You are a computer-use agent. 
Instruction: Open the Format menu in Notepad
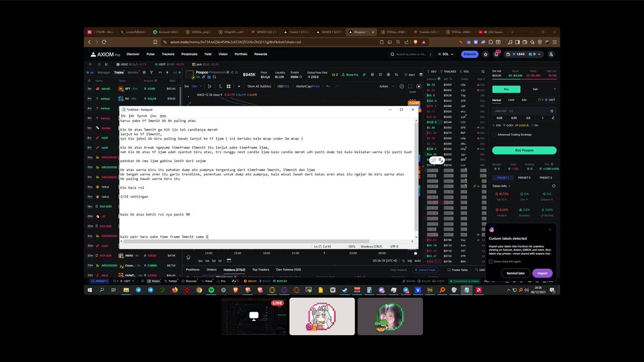[x=142, y=116]
